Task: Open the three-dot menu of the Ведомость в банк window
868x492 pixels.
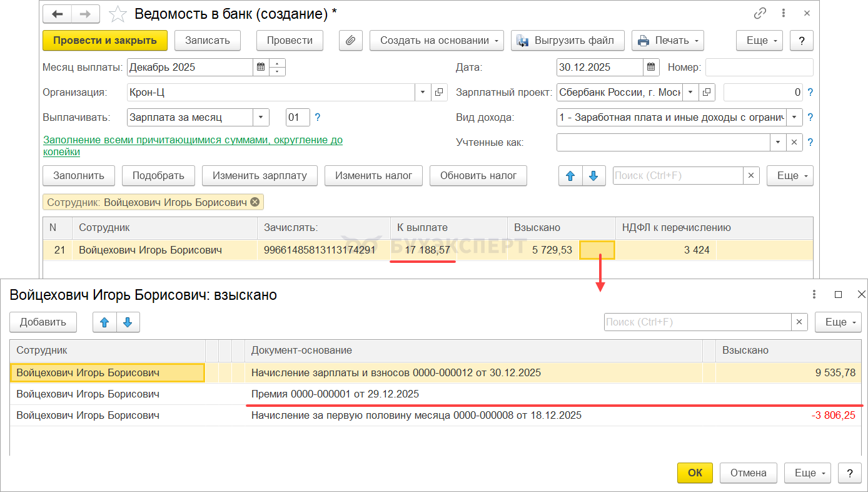Action: 784,13
